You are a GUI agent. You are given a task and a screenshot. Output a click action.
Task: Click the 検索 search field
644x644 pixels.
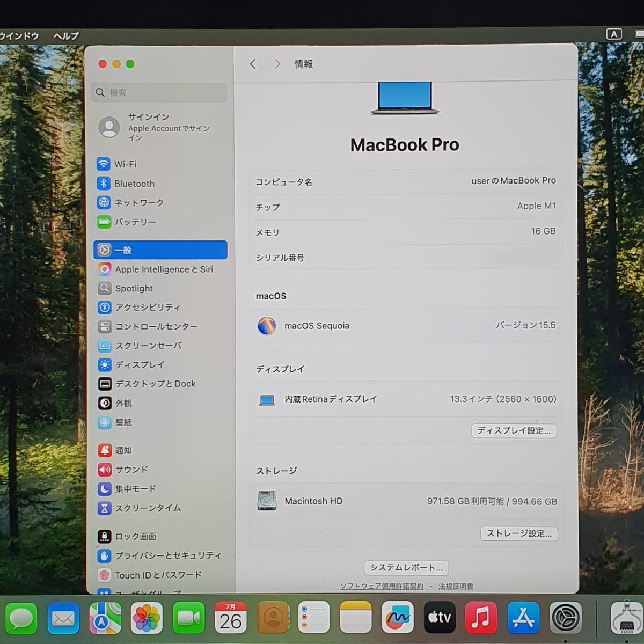pyautogui.click(x=159, y=92)
